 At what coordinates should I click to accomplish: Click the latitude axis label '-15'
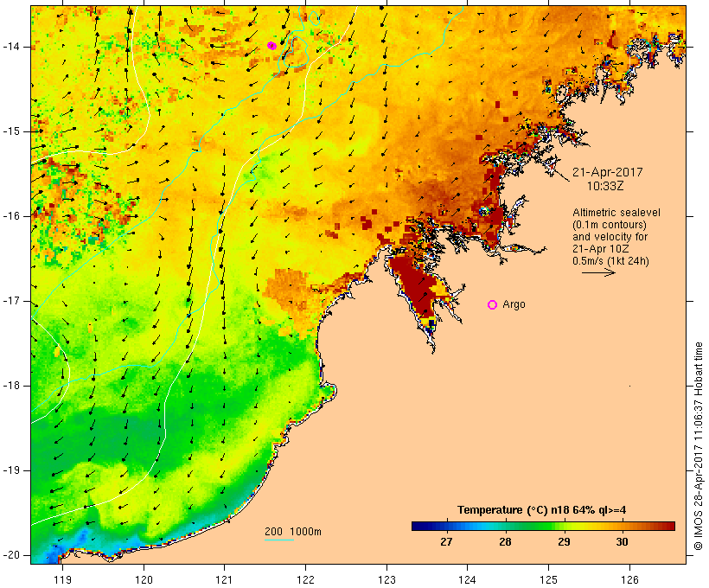10,131
